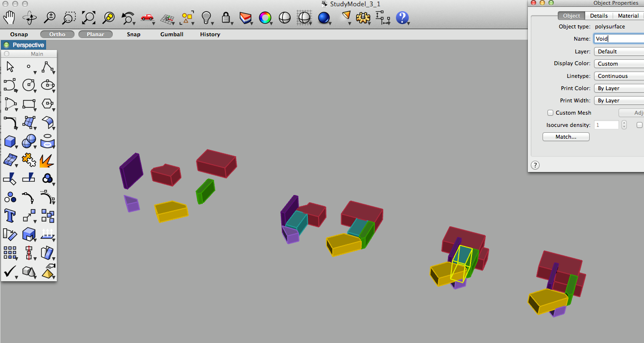Enable the Custom Mesh checkbox
Screen dimensions: 644x343
550,113
